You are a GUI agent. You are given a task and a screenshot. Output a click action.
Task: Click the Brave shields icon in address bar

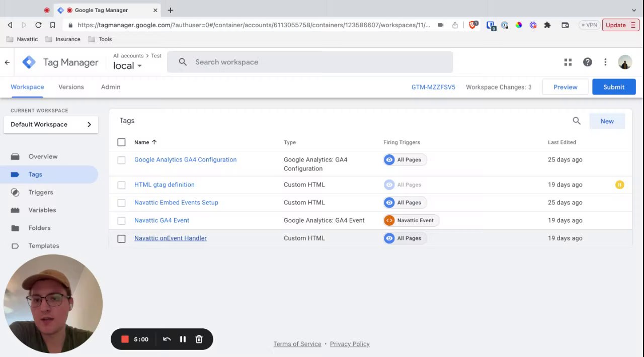click(x=473, y=25)
